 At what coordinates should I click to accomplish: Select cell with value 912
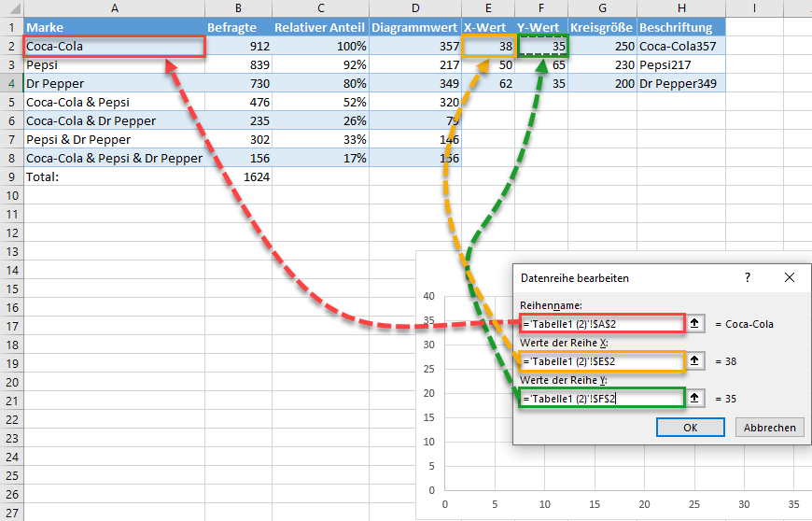tap(238, 46)
